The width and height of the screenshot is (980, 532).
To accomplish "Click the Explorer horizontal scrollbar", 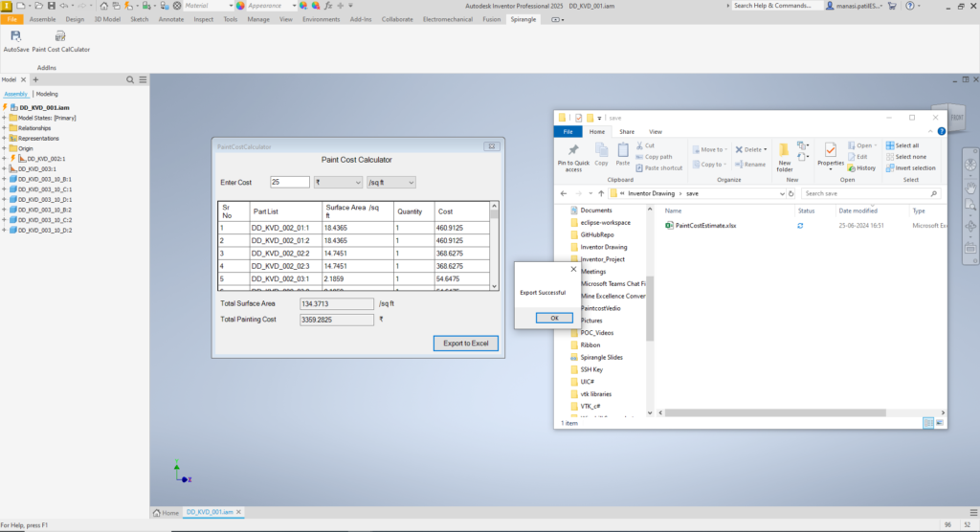I will pyautogui.click(x=776, y=412).
